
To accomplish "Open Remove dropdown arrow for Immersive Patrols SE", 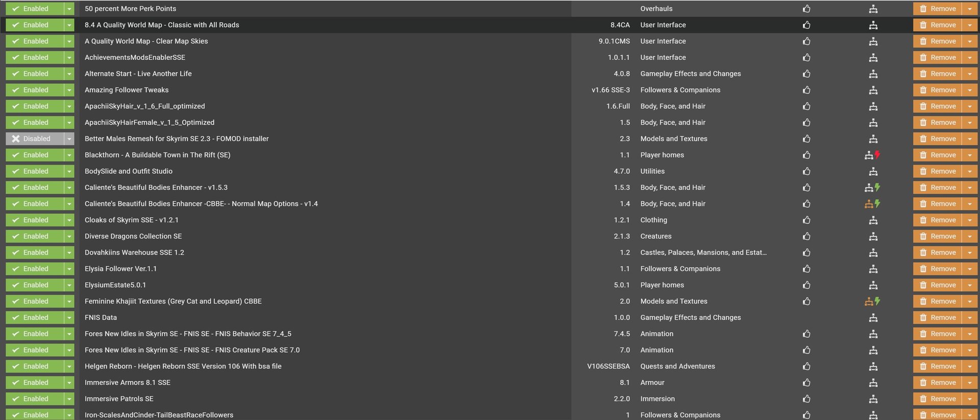I will point(970,399).
